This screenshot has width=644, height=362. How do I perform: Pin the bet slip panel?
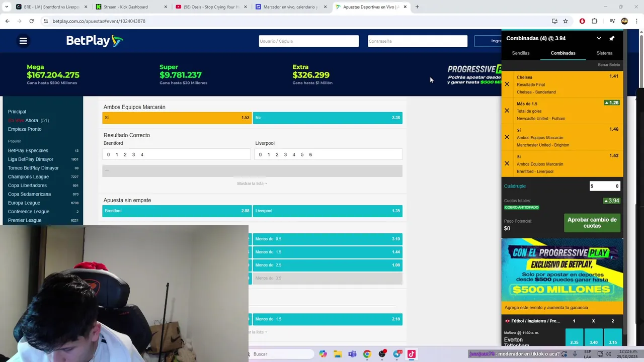click(x=612, y=38)
